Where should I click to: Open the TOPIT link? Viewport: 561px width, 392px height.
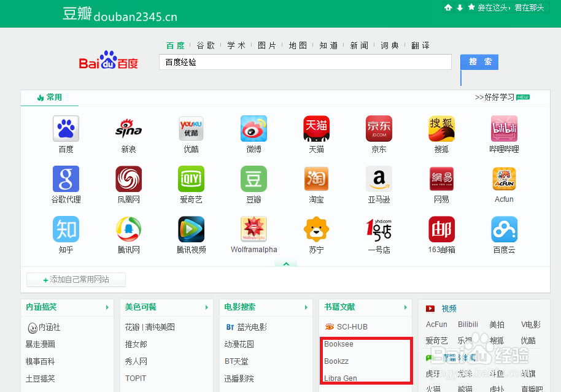136,378
